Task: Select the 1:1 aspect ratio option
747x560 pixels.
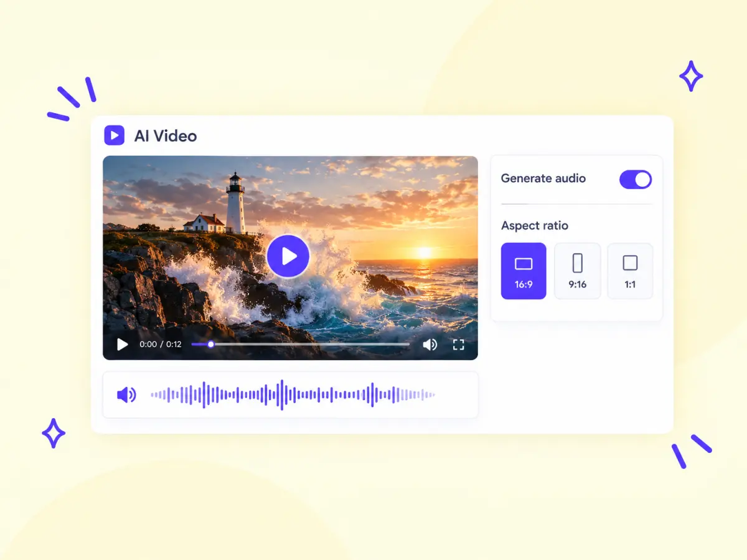Action: coord(630,271)
